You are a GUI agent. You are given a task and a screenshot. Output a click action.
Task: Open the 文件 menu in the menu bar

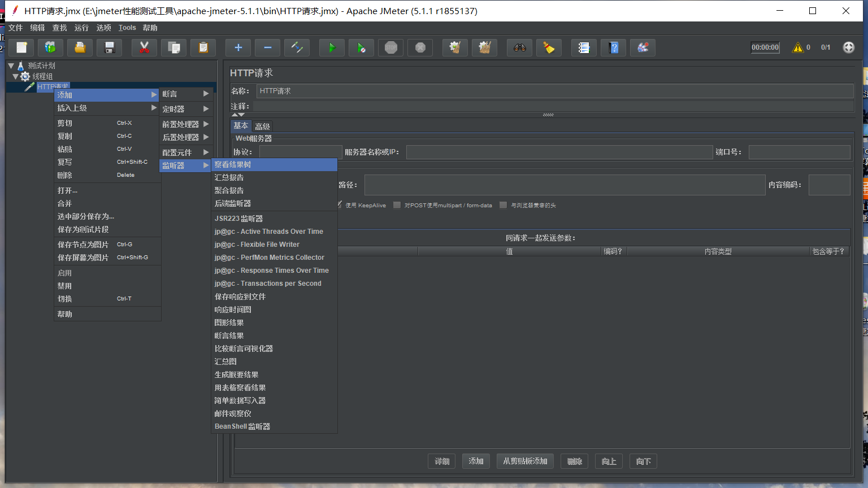15,28
